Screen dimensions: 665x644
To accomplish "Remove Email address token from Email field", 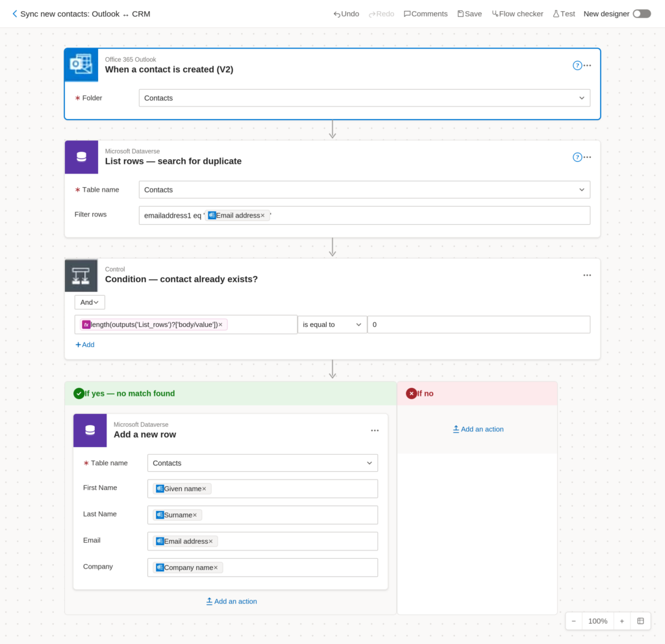I will click(210, 542).
